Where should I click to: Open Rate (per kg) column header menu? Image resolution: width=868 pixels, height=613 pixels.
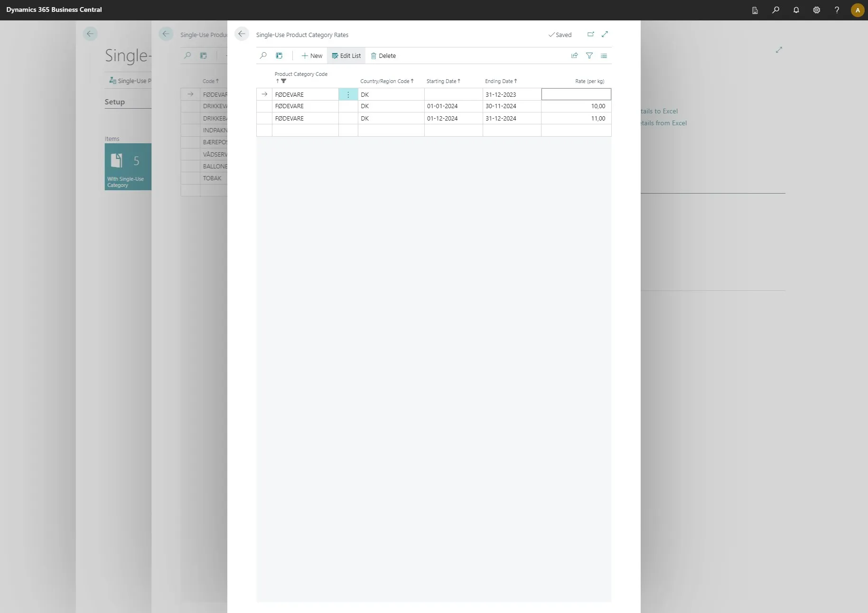click(589, 81)
